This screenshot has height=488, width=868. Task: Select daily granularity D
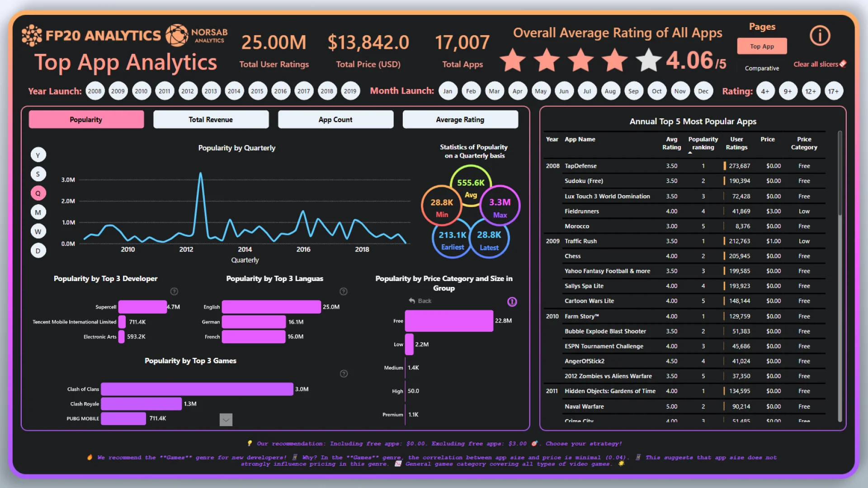click(x=38, y=251)
